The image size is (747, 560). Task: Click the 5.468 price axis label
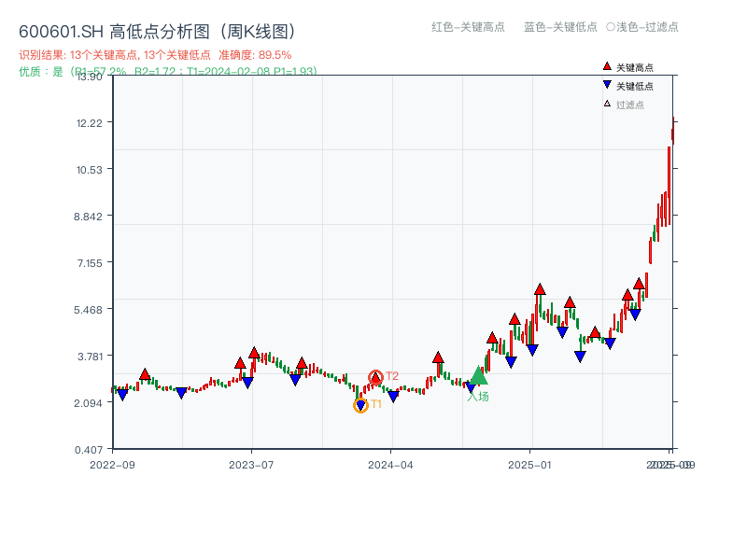(88, 310)
